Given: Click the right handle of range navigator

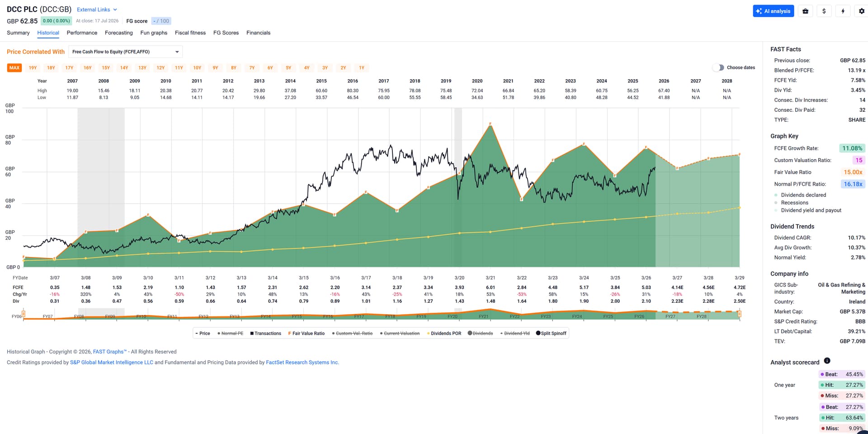Looking at the screenshot, I should (x=740, y=314).
